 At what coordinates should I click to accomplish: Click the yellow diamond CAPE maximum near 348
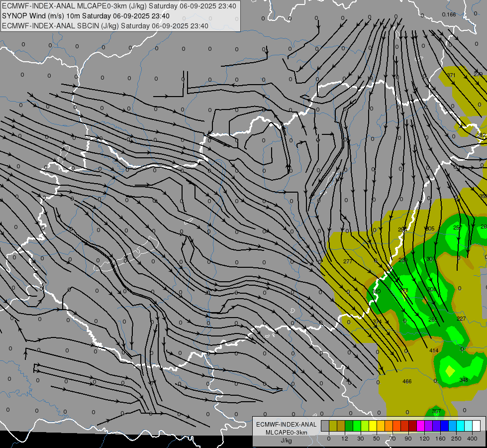450,371
